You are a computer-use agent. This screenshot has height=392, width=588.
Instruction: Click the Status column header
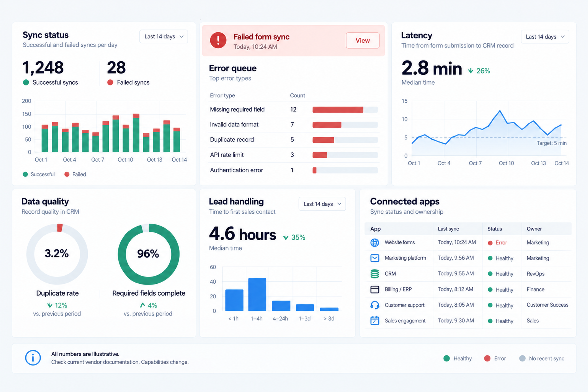click(494, 229)
